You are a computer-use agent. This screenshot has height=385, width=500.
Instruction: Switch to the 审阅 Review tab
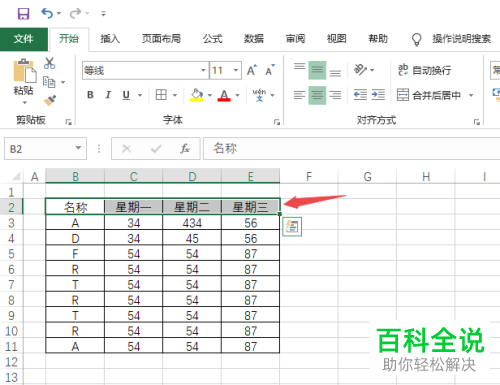click(295, 39)
